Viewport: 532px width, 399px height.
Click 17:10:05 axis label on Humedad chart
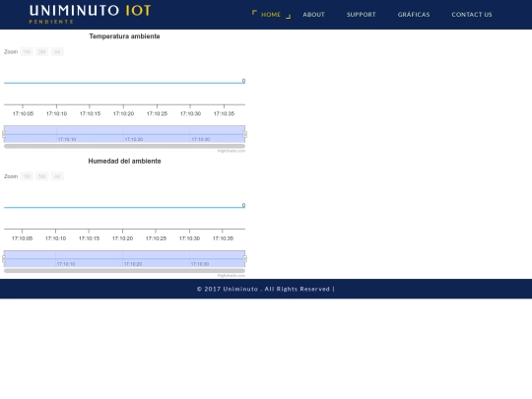[22, 238]
